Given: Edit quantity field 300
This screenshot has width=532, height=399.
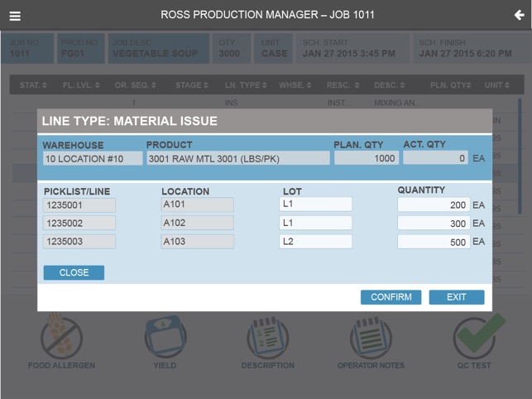Looking at the screenshot, I should click(434, 224).
